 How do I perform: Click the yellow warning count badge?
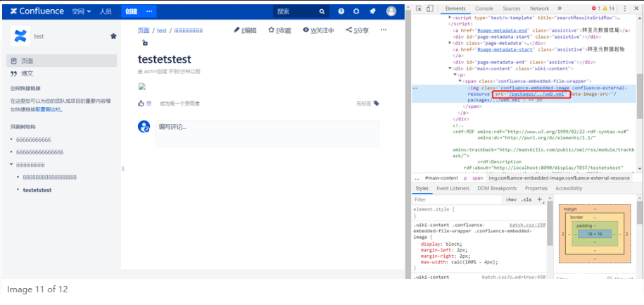[x=608, y=8]
